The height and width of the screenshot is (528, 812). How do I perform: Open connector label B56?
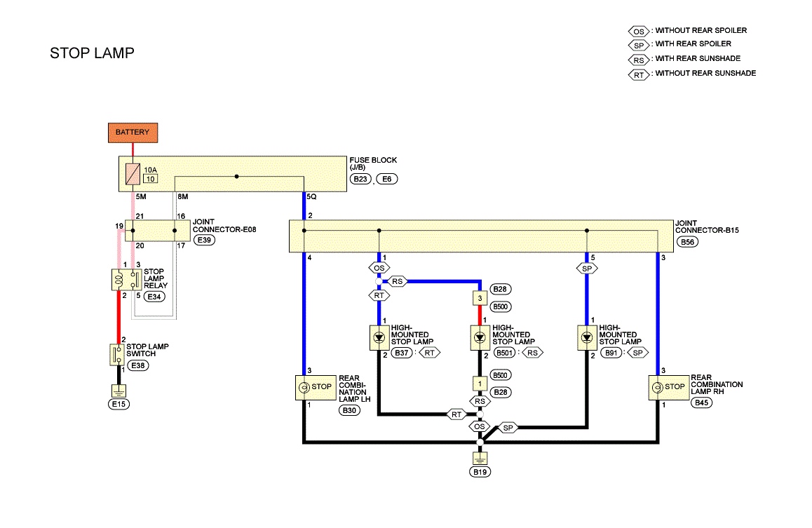point(687,242)
